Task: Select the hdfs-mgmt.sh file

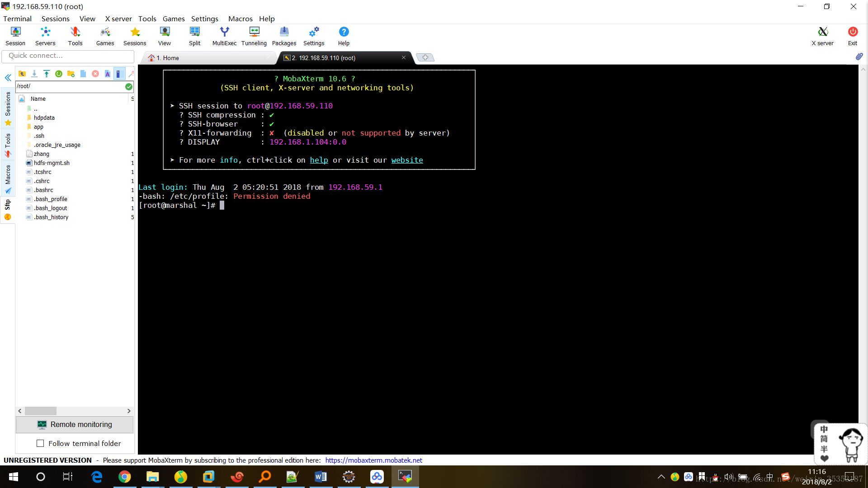Action: click(52, 163)
